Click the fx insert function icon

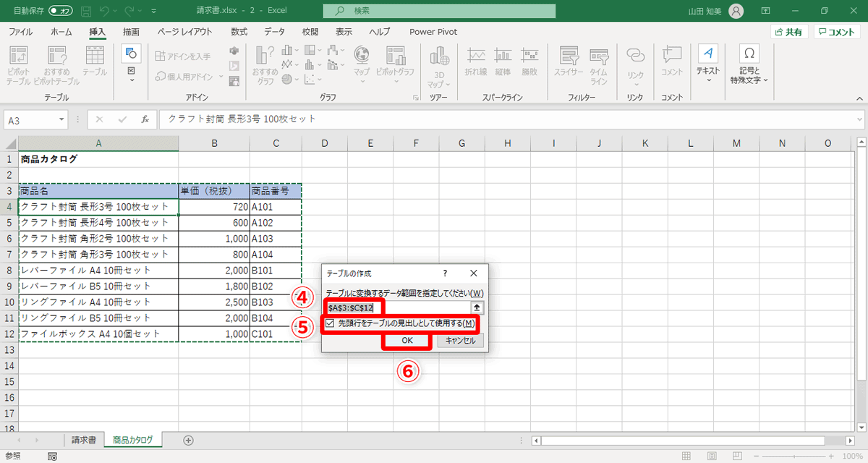coord(145,119)
